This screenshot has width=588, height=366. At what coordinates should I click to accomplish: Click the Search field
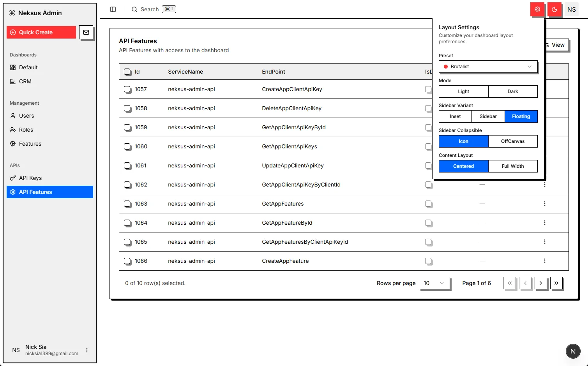(154, 9)
